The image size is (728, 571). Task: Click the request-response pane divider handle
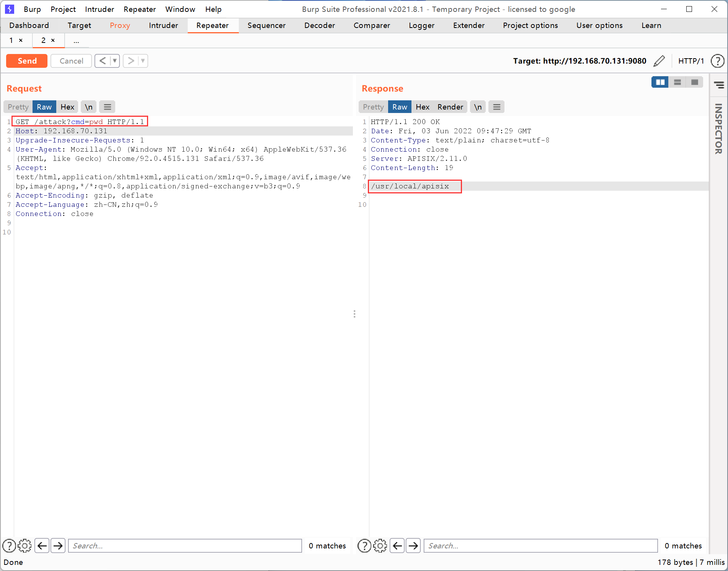coord(354,314)
